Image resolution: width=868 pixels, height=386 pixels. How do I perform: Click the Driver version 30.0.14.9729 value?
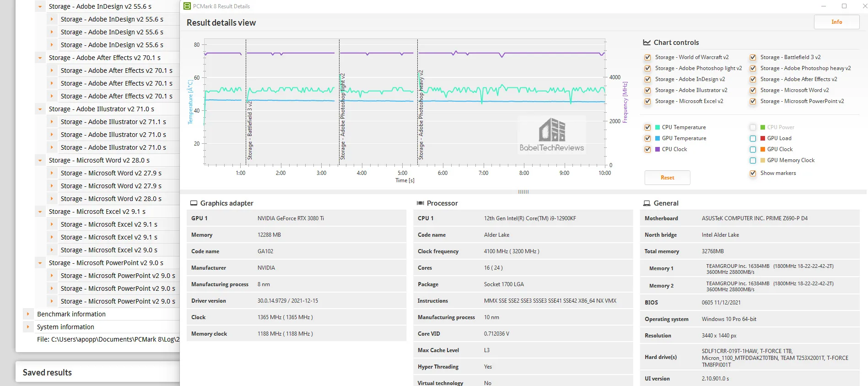tap(288, 301)
